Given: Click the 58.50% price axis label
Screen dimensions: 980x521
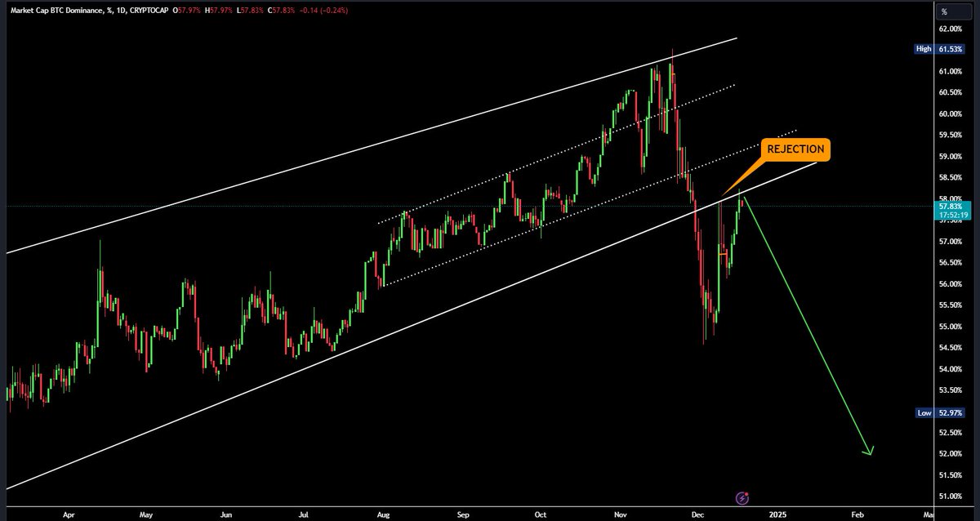Looking at the screenshot, I should coord(950,177).
